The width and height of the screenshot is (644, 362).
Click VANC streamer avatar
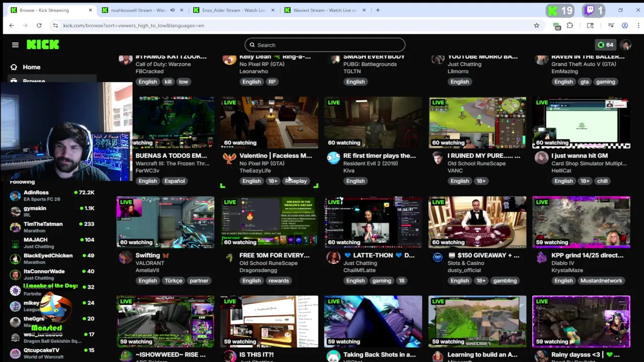437,158
